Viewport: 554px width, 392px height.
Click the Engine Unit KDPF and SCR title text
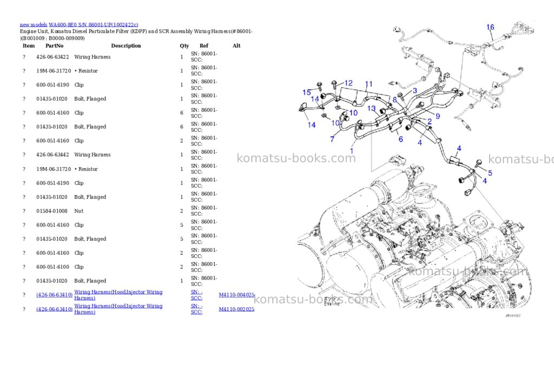(136, 35)
